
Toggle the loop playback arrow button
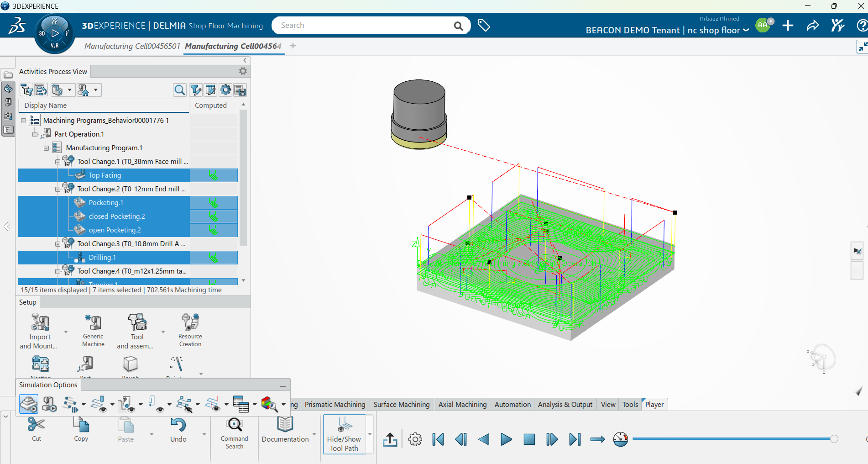(597, 439)
